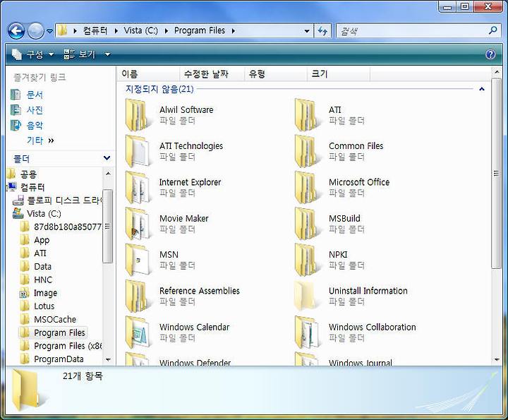Screen dimensions: 508x420
Task: Collapse the 폴더 pane with its chevron
Action: click(x=107, y=158)
